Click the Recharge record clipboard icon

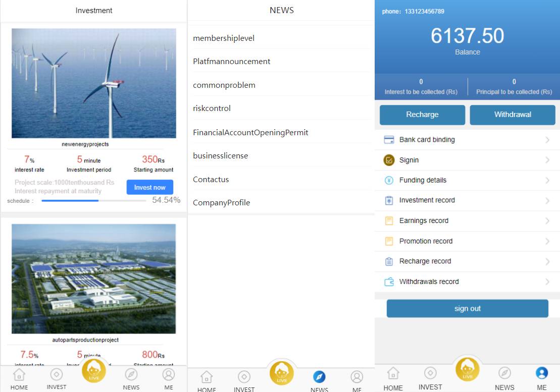pyautogui.click(x=389, y=261)
